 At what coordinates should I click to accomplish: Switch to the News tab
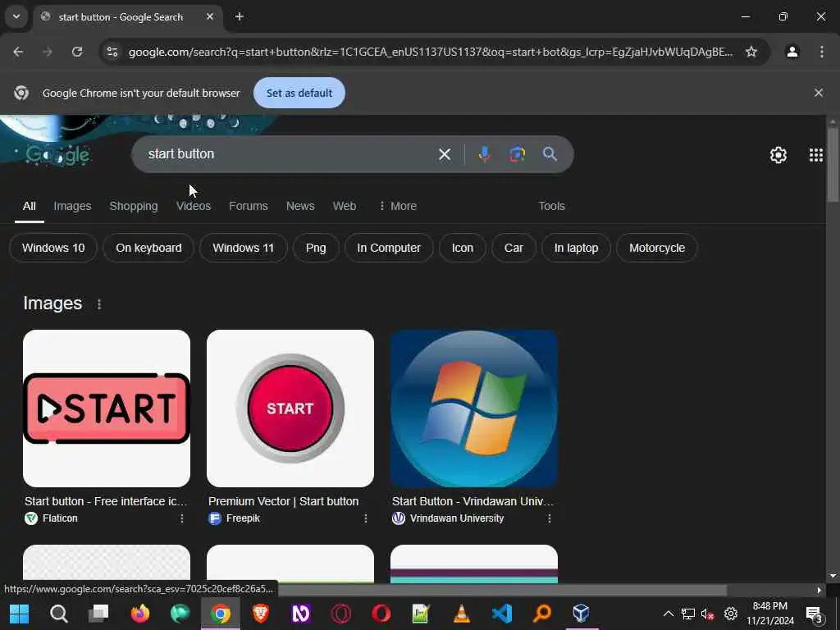tap(300, 206)
